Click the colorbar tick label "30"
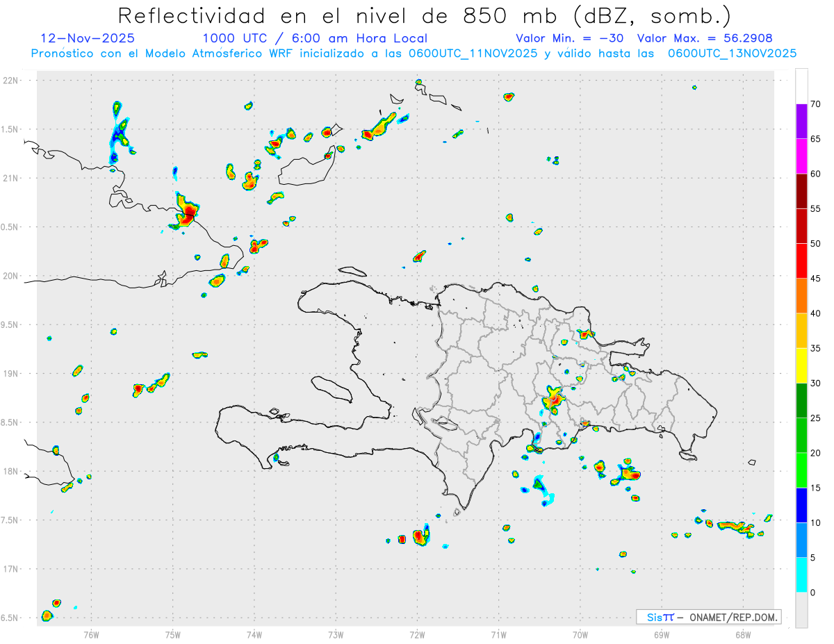Image resolution: width=834 pixels, height=644 pixels. point(815,383)
